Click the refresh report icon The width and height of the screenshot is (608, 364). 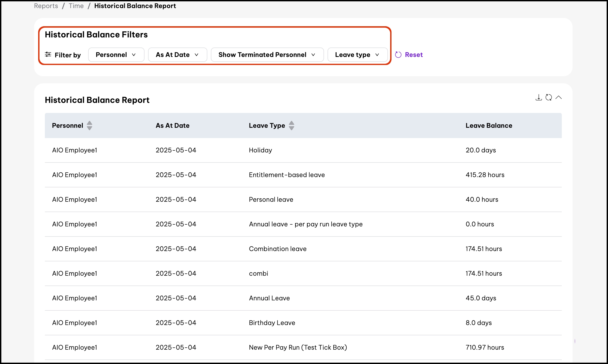[x=549, y=97]
